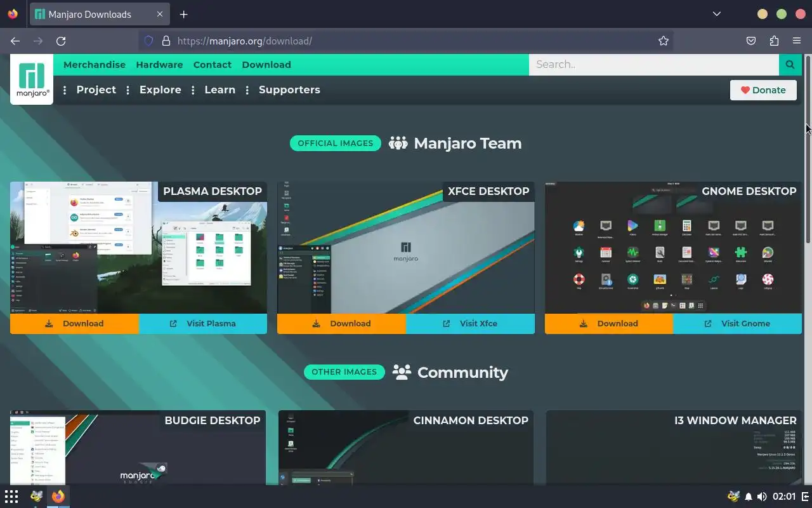The width and height of the screenshot is (812, 508).
Task: Click the Manjaro logo in site header
Action: coord(32,79)
